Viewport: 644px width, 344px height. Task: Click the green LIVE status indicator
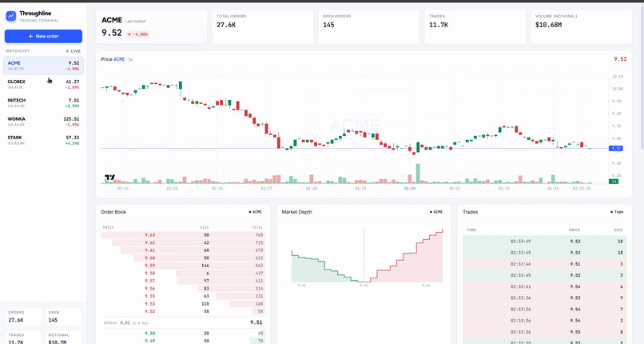(74, 51)
